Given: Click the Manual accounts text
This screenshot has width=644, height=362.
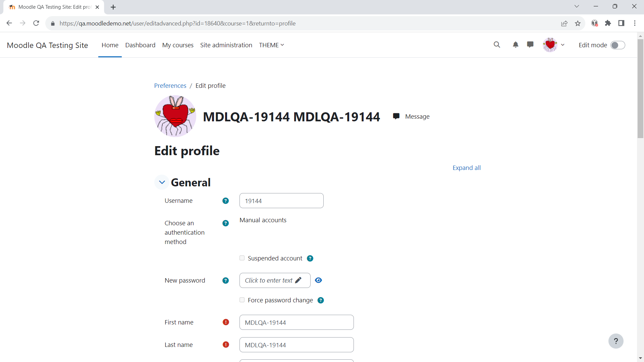Looking at the screenshot, I should [x=263, y=220].
